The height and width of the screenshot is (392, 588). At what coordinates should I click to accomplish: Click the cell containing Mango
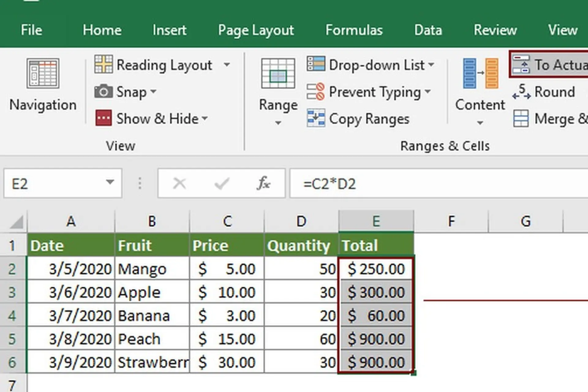pos(152,269)
